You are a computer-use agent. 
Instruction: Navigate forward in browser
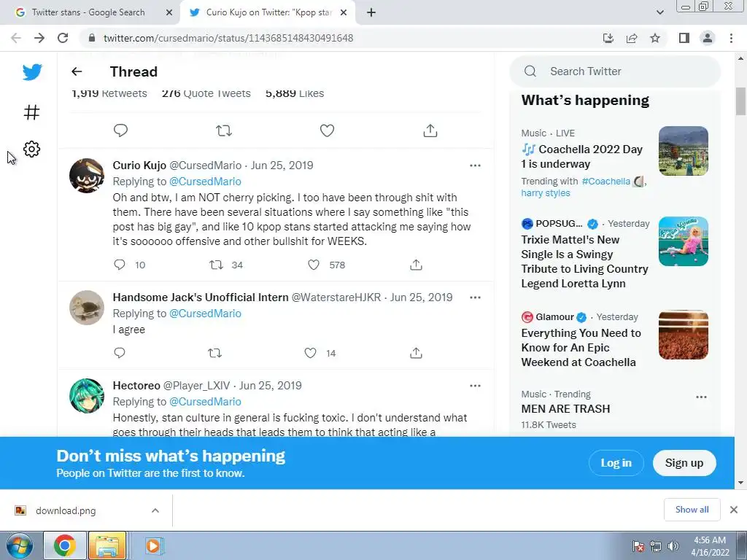click(39, 38)
